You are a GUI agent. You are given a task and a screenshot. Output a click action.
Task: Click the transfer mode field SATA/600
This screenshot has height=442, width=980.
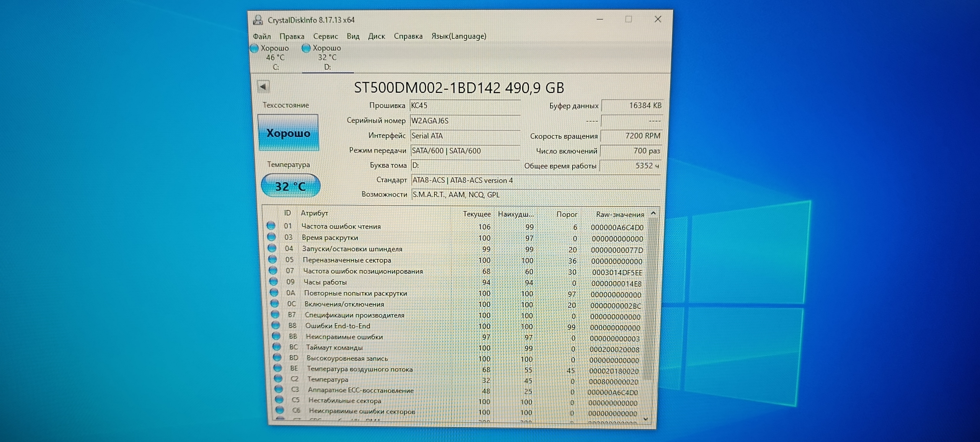465,151
